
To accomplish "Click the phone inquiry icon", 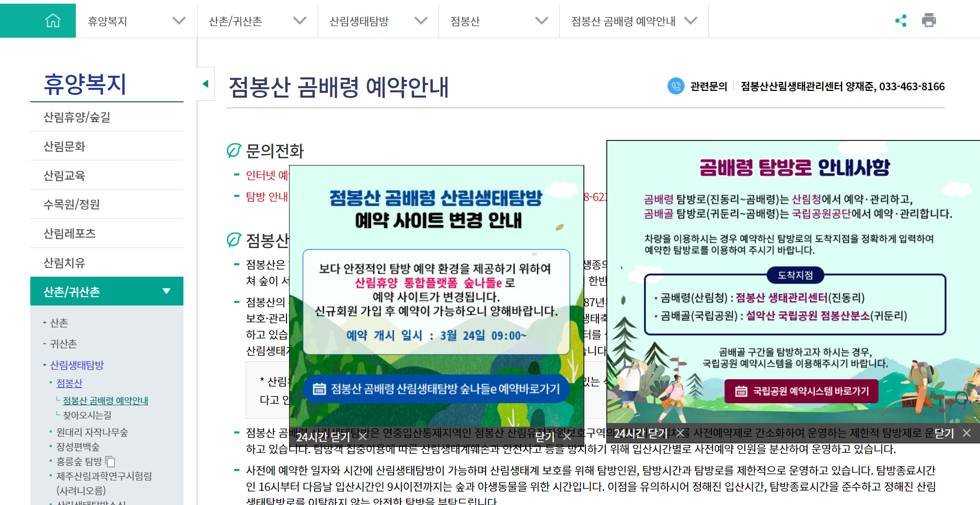I will (x=676, y=86).
